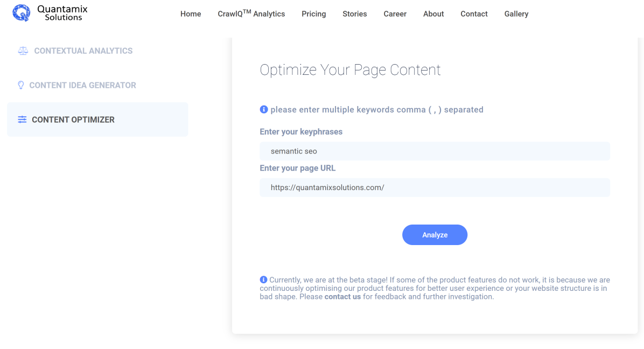Screen dimensions: 644x349
Task: Follow the 'contact us' link
Action: click(x=342, y=297)
